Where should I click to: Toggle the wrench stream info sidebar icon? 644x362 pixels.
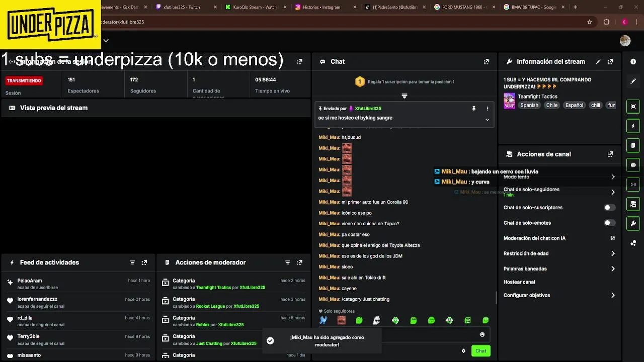coord(633,223)
